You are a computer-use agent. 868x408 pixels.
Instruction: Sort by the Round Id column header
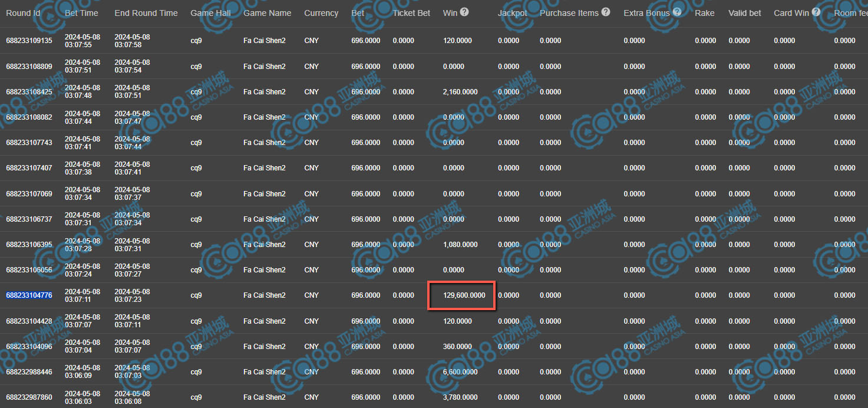[x=22, y=13]
